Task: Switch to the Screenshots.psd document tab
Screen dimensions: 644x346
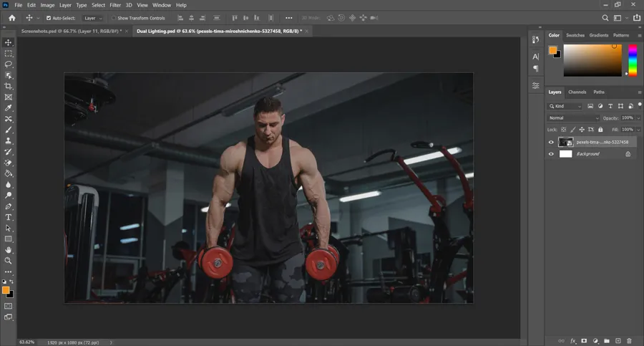Action: click(70, 32)
